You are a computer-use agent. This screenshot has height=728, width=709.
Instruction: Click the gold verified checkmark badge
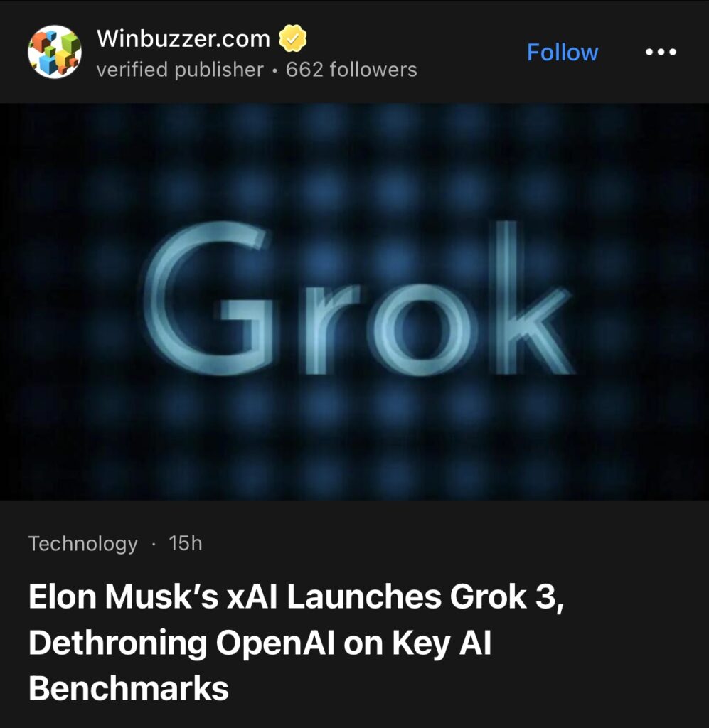coord(292,38)
